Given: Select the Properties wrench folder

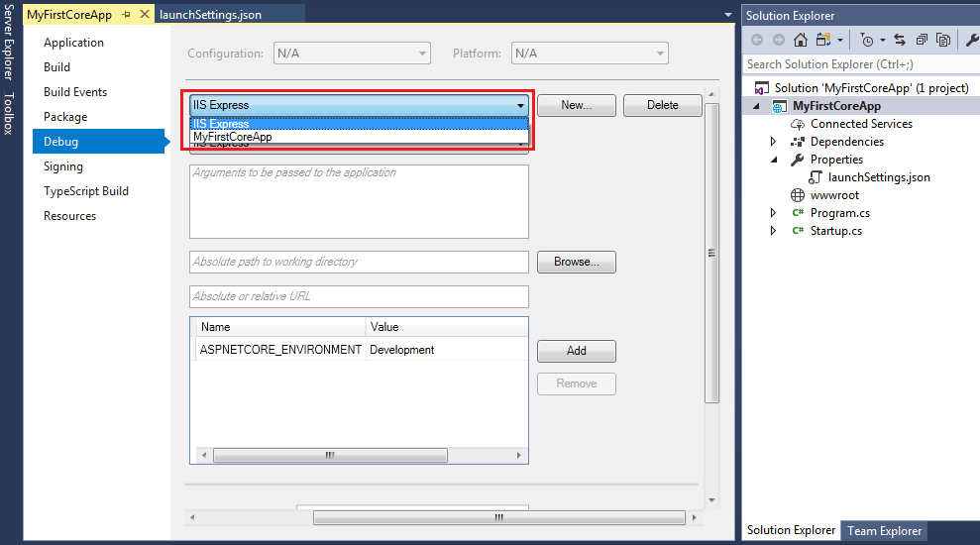Looking at the screenshot, I should (x=835, y=160).
